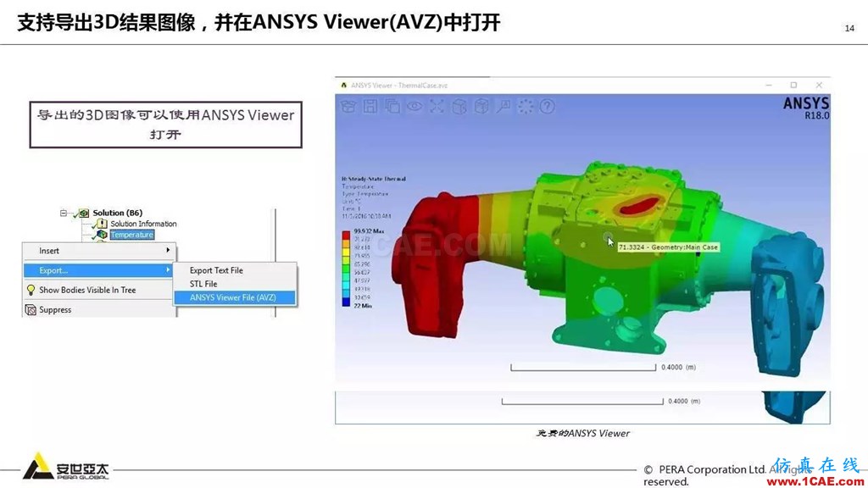This screenshot has width=868, height=488.
Task: Toggle the eye visibility icon in viewer toolbar
Action: coord(415,106)
